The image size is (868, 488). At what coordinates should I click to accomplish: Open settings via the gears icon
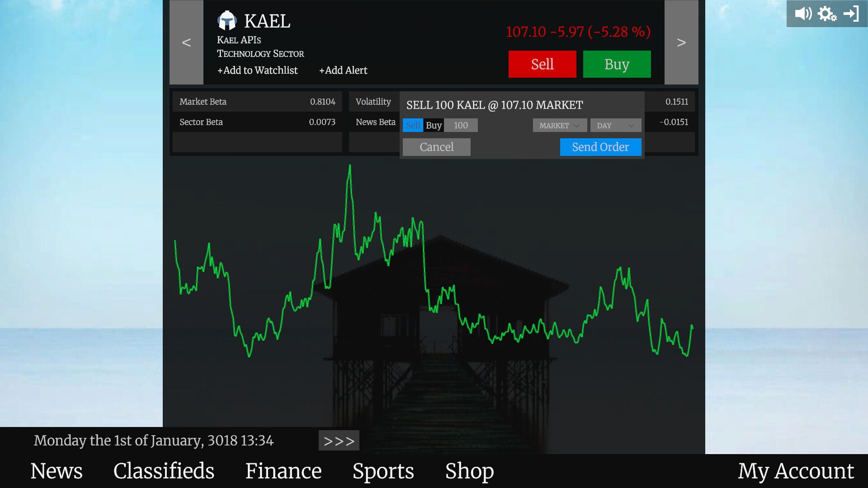tap(827, 14)
